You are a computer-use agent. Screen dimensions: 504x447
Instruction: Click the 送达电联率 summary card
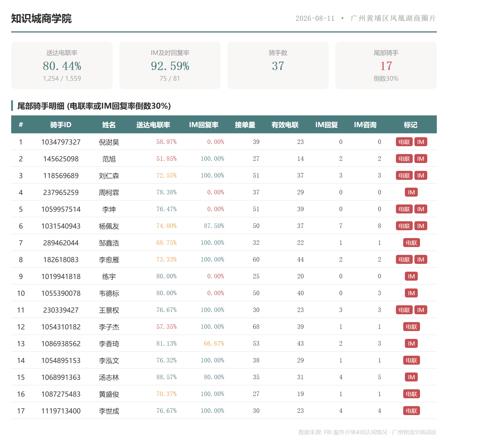[62, 65]
